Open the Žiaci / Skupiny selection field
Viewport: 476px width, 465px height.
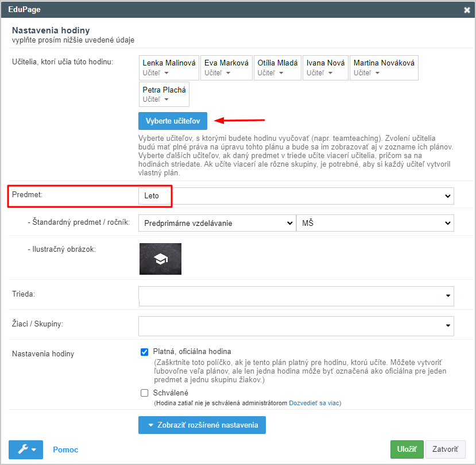click(x=296, y=326)
